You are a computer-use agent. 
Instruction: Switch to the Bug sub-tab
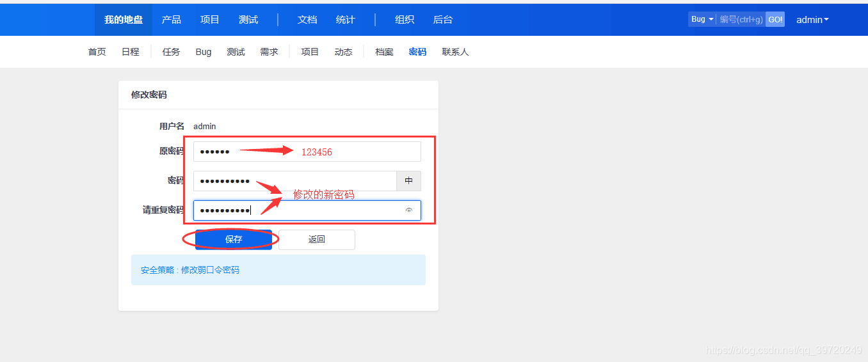tap(204, 52)
